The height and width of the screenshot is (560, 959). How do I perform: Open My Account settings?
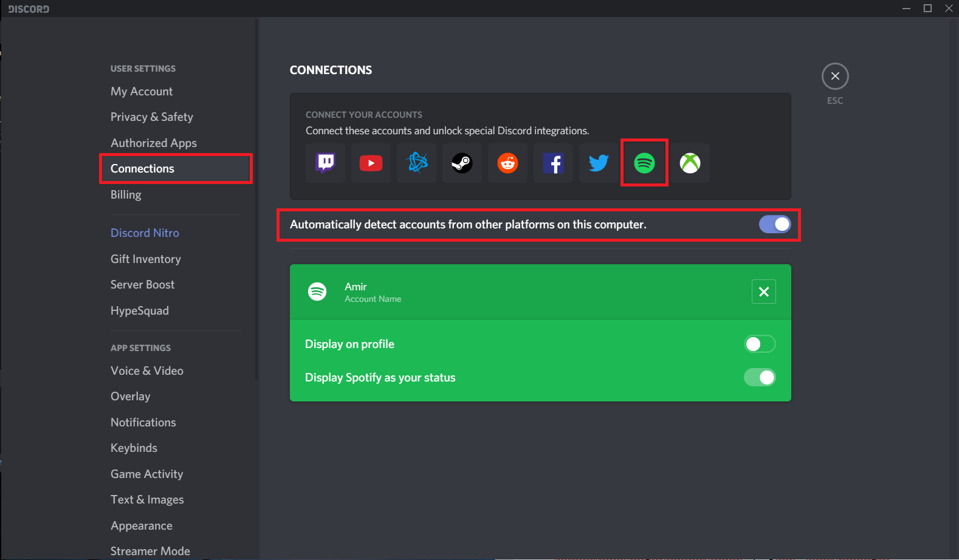[142, 92]
